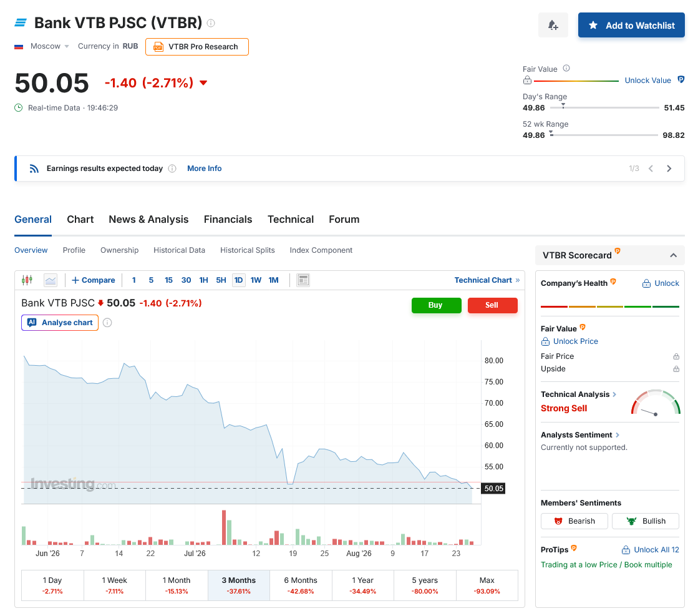Click More Info link
The height and width of the screenshot is (616, 693).
point(204,169)
